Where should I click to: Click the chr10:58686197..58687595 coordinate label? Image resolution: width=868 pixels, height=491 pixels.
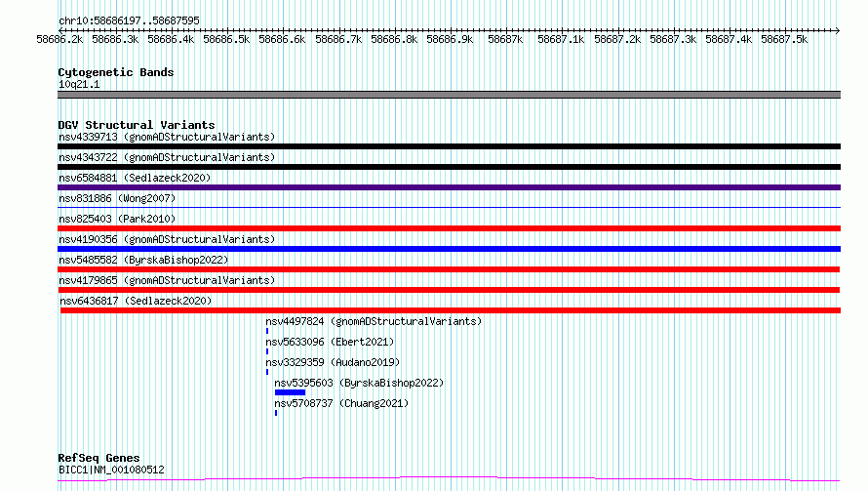[x=129, y=21]
